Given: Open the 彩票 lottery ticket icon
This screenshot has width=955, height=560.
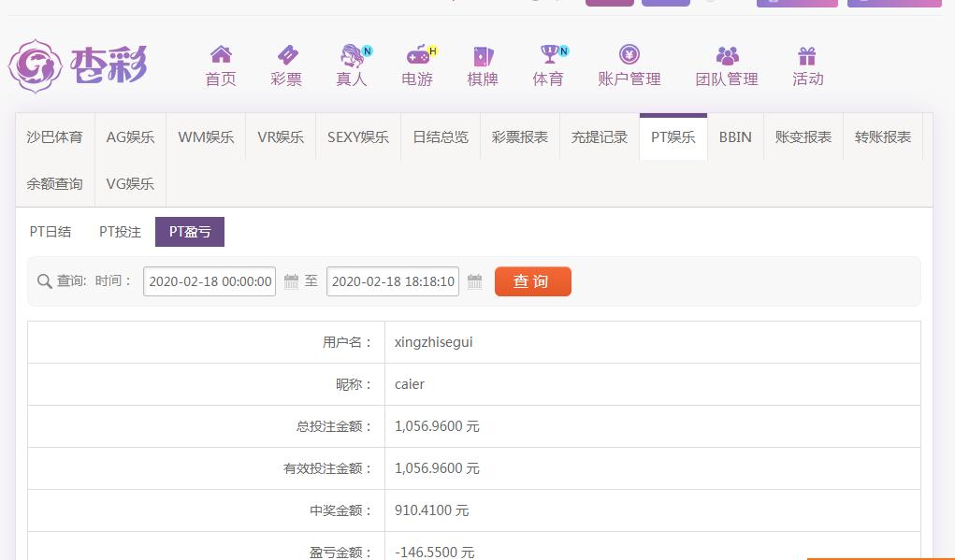Looking at the screenshot, I should pos(286,55).
